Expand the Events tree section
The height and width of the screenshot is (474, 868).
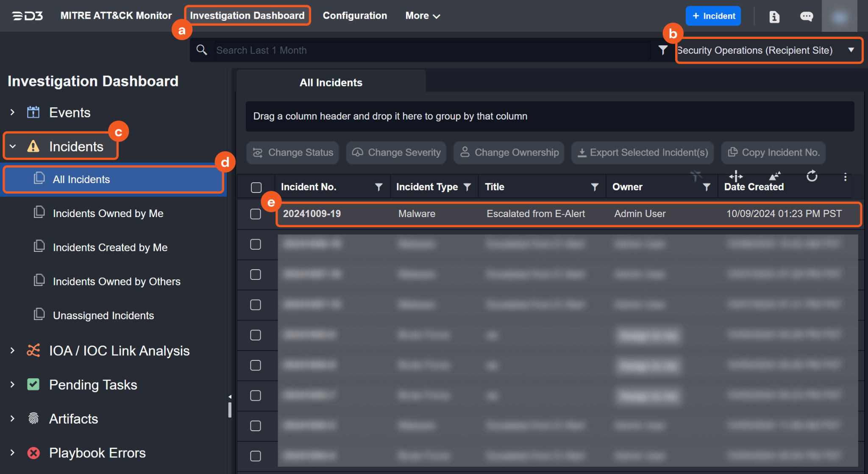13,112
